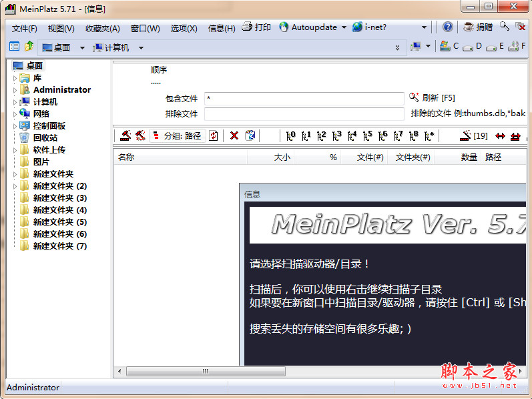Click tree level 5 icon
532x399 pixels.
click(367, 135)
